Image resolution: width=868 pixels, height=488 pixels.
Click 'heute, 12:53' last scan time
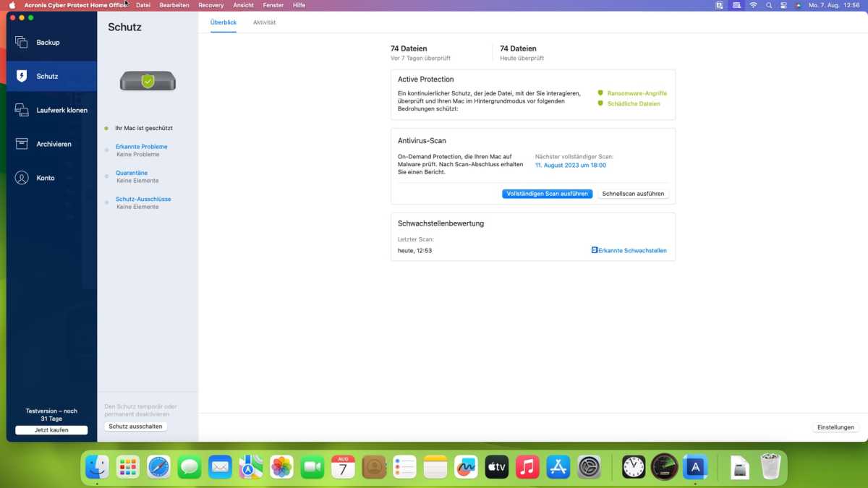415,251
